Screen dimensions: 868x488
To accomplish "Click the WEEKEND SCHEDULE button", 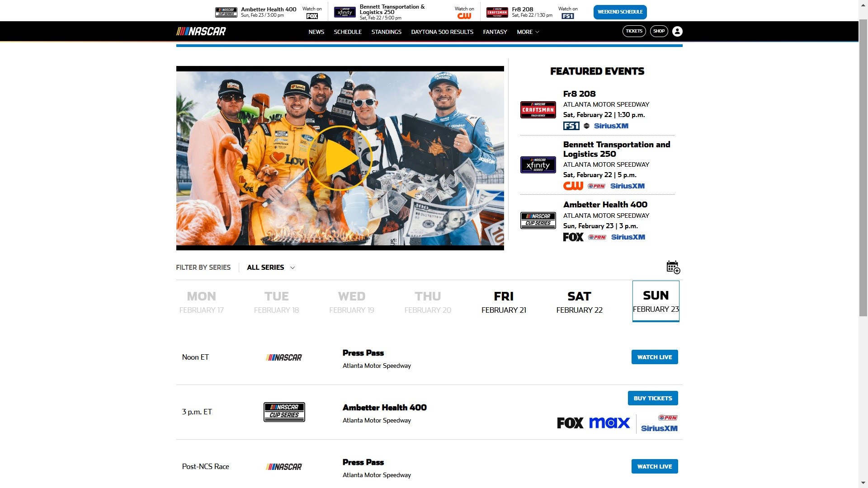I will (620, 12).
